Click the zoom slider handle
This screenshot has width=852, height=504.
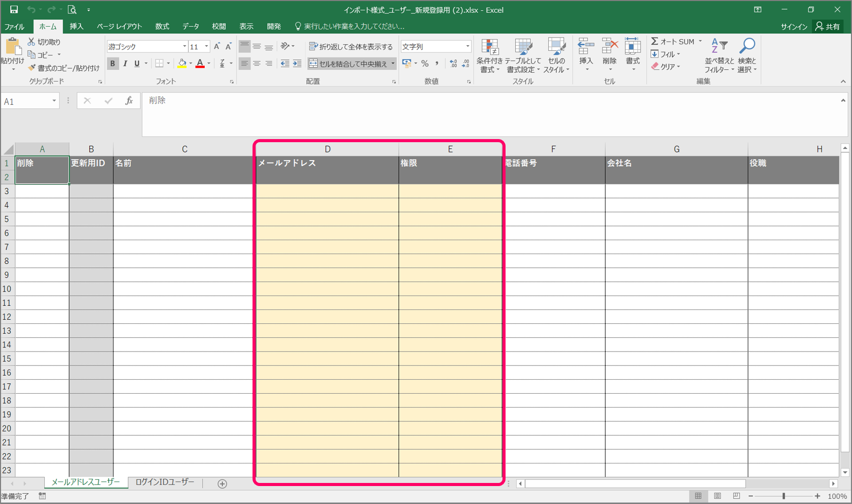pos(784,496)
